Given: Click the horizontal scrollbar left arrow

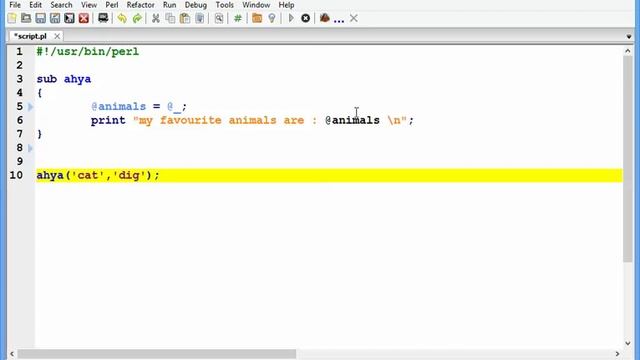Looking at the screenshot, I should (12, 353).
